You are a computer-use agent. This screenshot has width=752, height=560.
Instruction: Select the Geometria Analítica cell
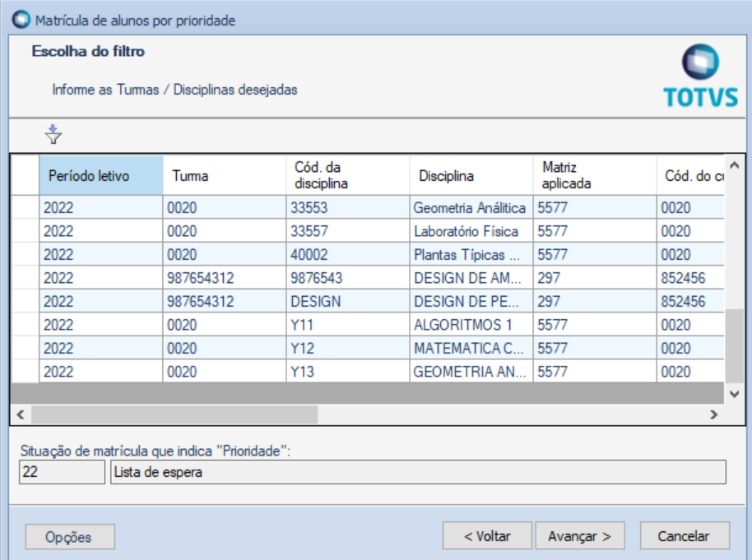point(471,207)
